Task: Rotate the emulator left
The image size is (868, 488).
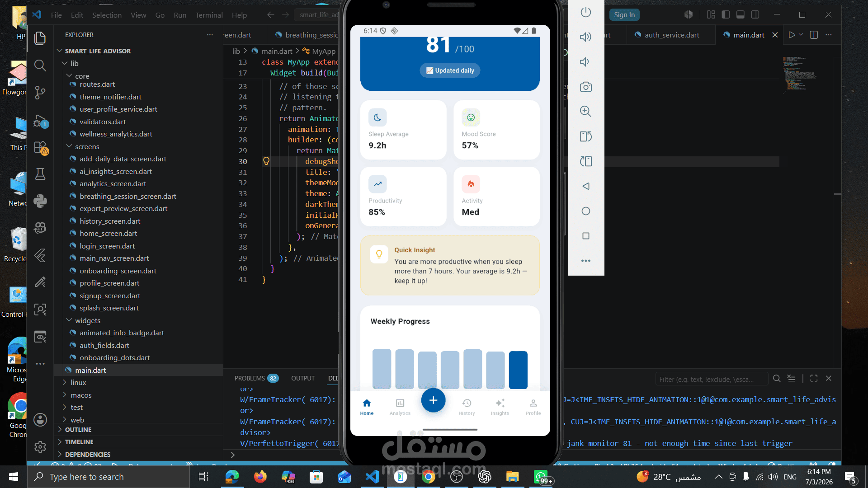Action: [x=586, y=136]
